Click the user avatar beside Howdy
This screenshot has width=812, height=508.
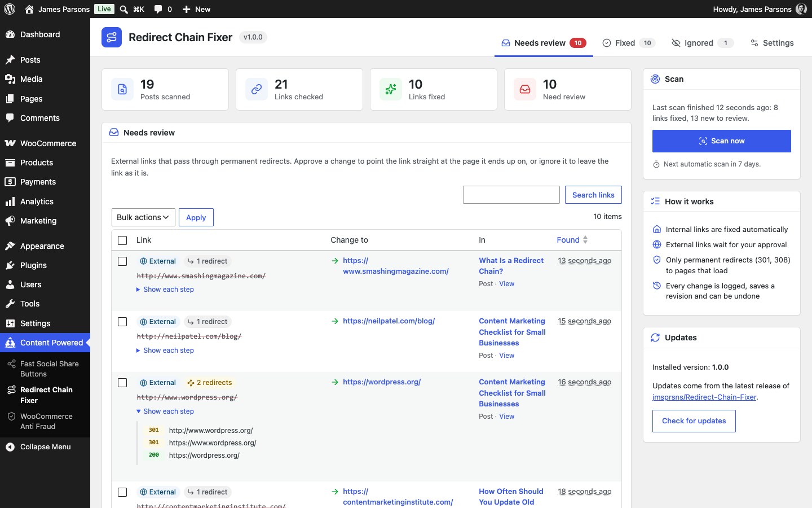[801, 9]
